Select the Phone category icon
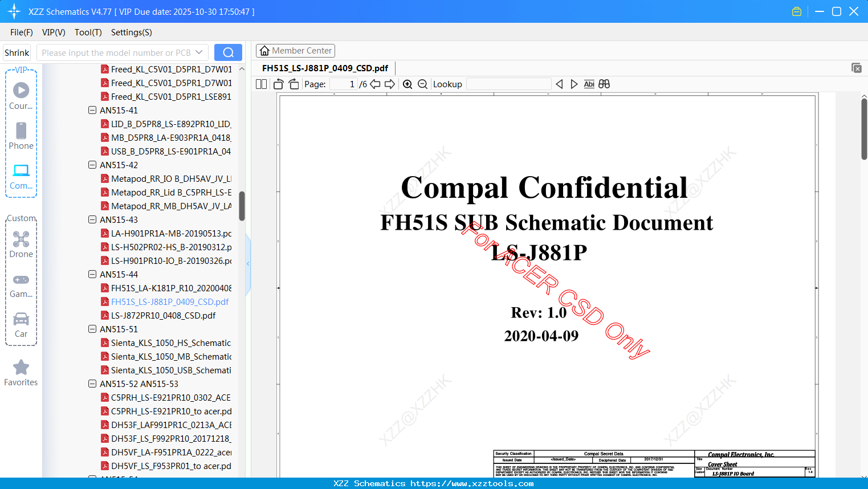Image resolution: width=868 pixels, height=489 pixels. 21,136
